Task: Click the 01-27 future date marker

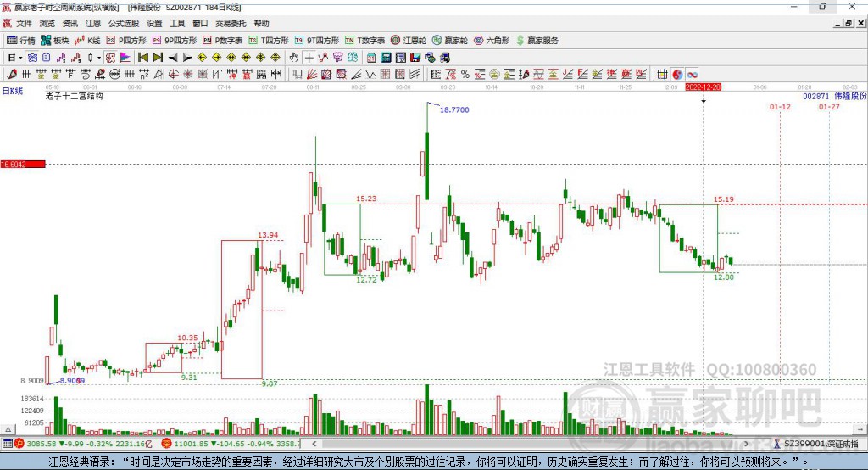Action: (x=829, y=106)
